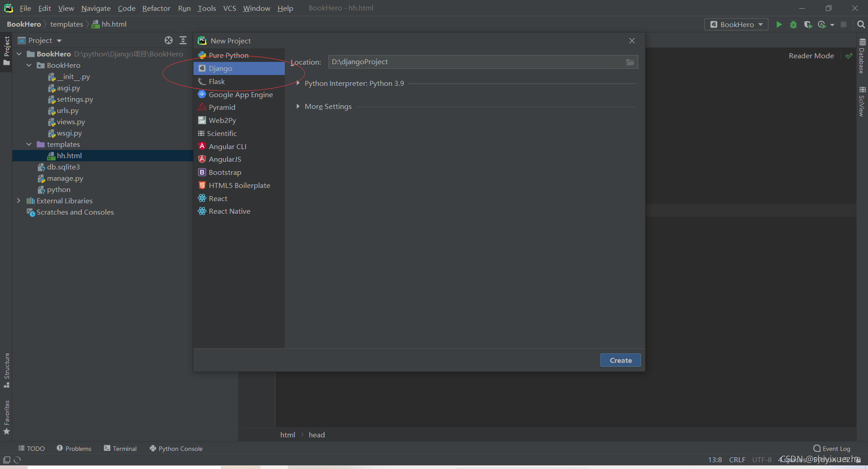Screen dimensions: 868x469
Task: Click Run with Coverage icon
Action: (808, 24)
